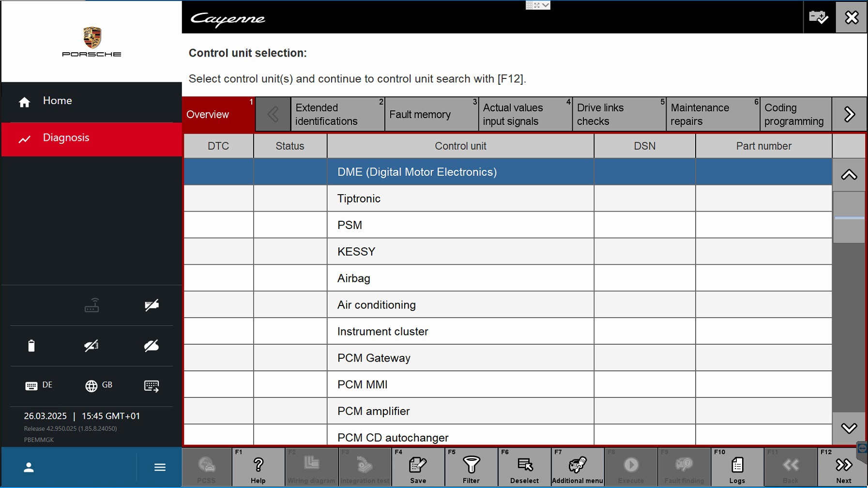Click the Porsche logo
Image resolution: width=868 pixels, height=488 pixels.
point(91,42)
